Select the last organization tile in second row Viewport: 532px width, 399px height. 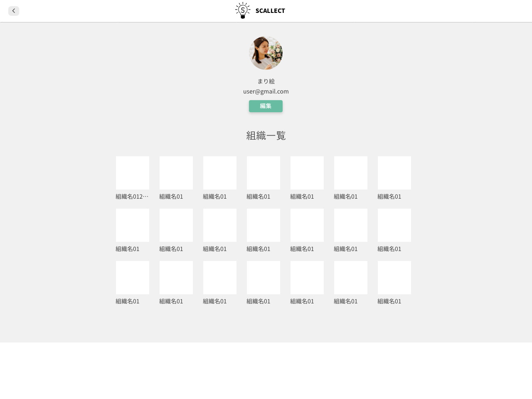(394, 225)
